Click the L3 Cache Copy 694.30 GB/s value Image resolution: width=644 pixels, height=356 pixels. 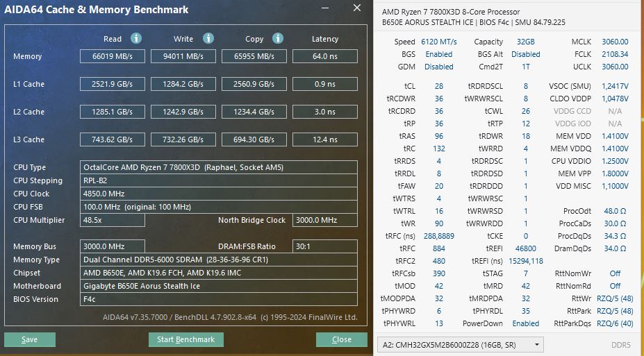[x=254, y=139]
